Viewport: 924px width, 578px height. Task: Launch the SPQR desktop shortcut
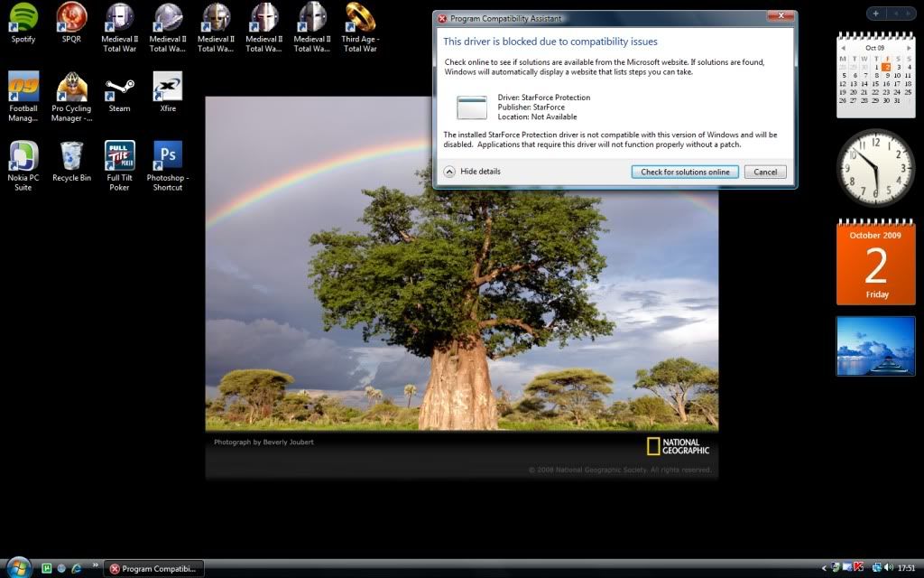[x=71, y=23]
